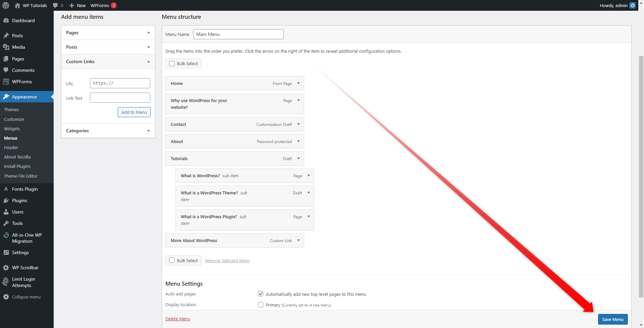The height and width of the screenshot is (328, 644).
Task: Expand the Home menu item options arrow
Action: pyautogui.click(x=299, y=83)
